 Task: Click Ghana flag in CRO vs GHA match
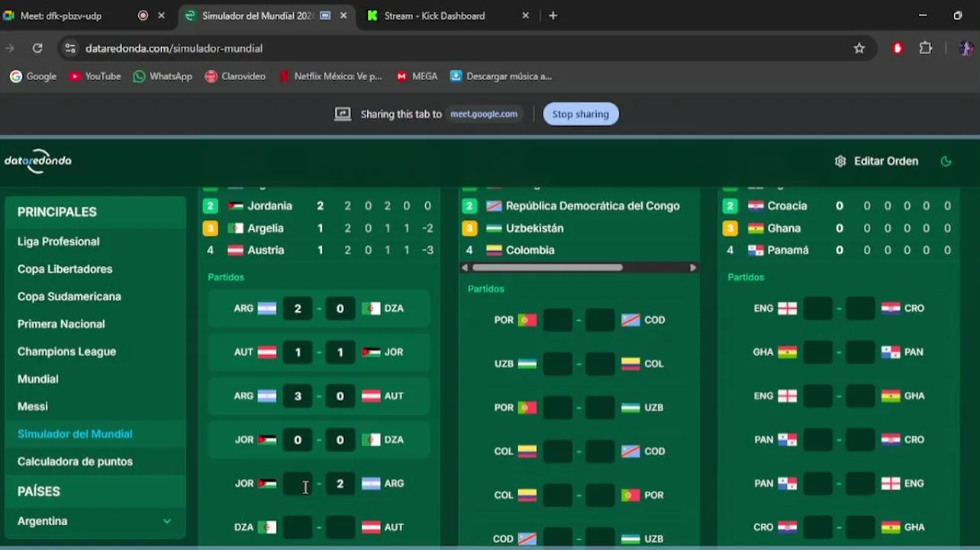890,527
